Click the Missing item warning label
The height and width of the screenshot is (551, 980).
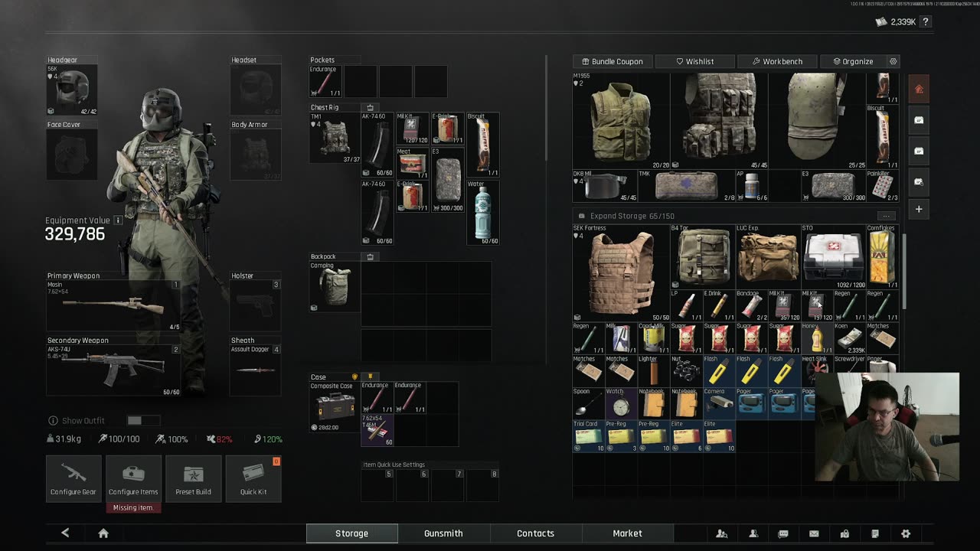[x=133, y=507]
